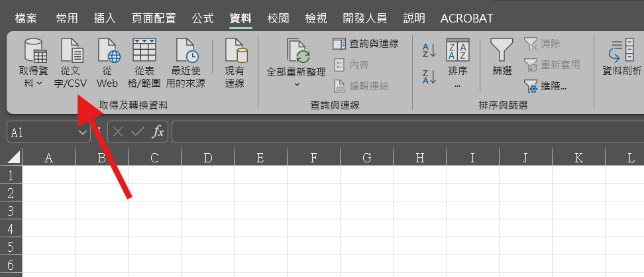Click 進階... advanced filter button
The width and height of the screenshot is (644, 277).
(x=546, y=85)
